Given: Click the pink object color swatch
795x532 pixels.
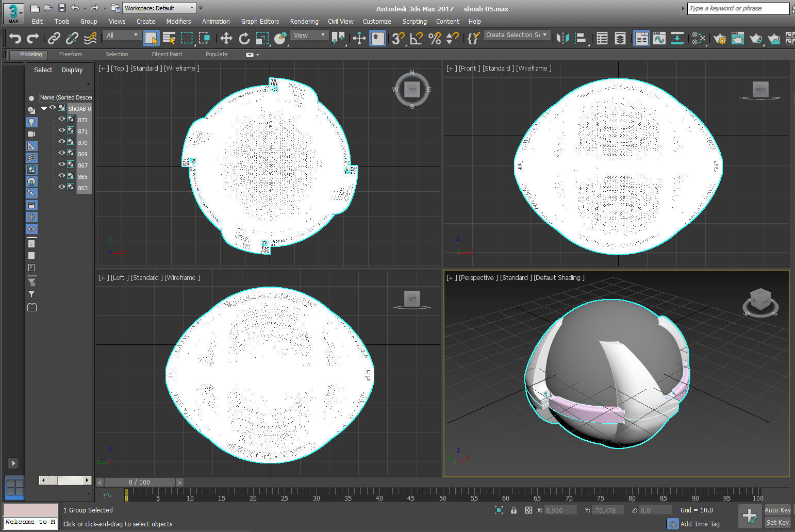Looking at the screenshot, I should click(x=30, y=510).
